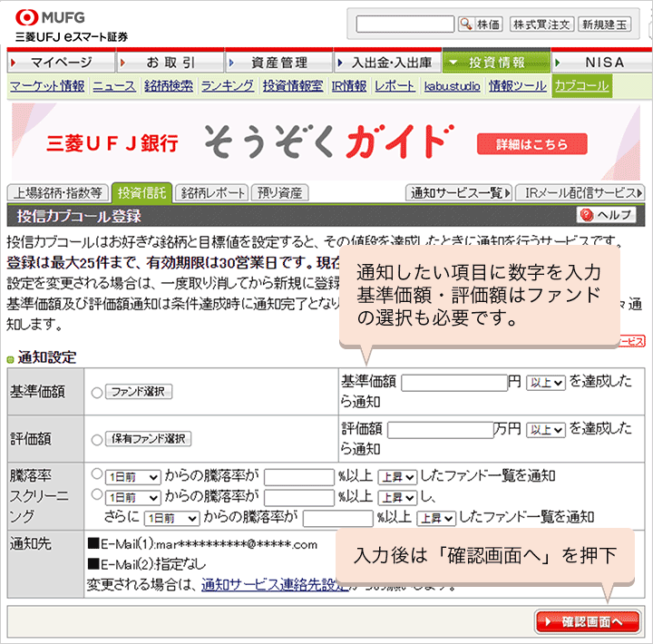Click さらに row 騰落率 percent input
This screenshot has width=653, height=644.
[x=337, y=519]
